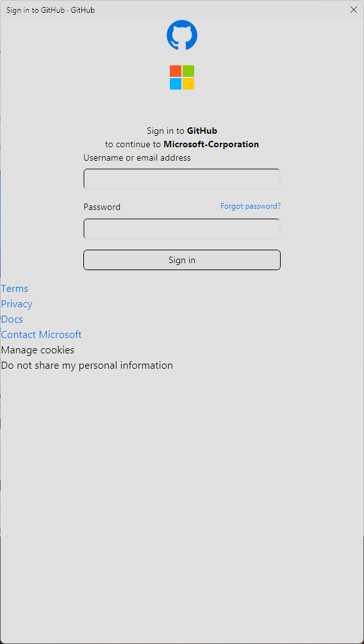
Task: Click the Username or email address label
Action: pos(137,157)
